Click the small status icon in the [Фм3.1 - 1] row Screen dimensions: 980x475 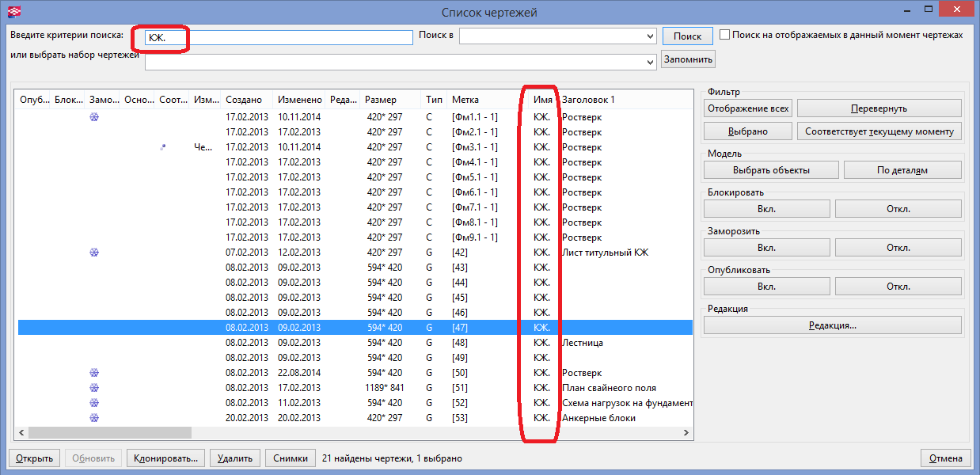click(x=163, y=147)
